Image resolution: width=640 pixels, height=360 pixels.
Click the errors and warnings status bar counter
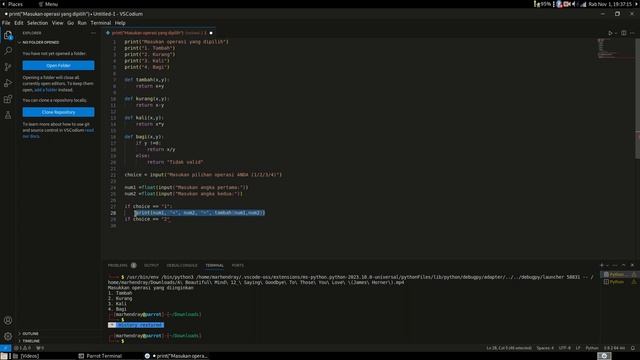[23, 348]
